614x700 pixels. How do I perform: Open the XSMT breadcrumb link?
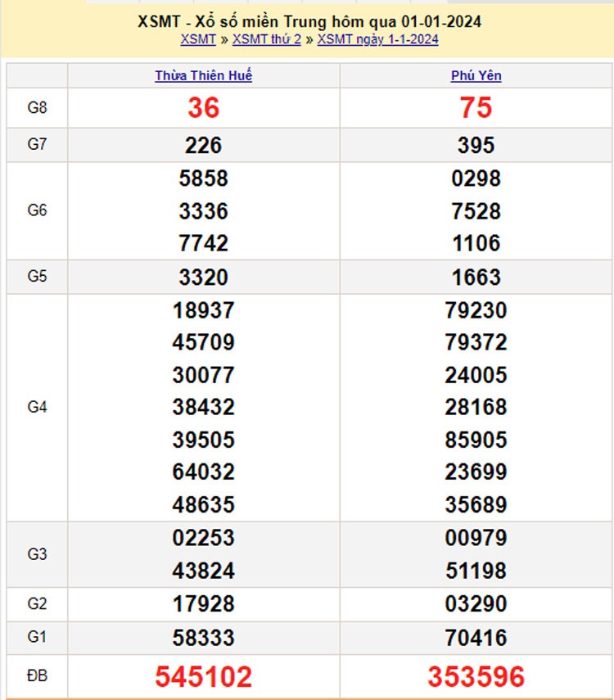tap(197, 39)
